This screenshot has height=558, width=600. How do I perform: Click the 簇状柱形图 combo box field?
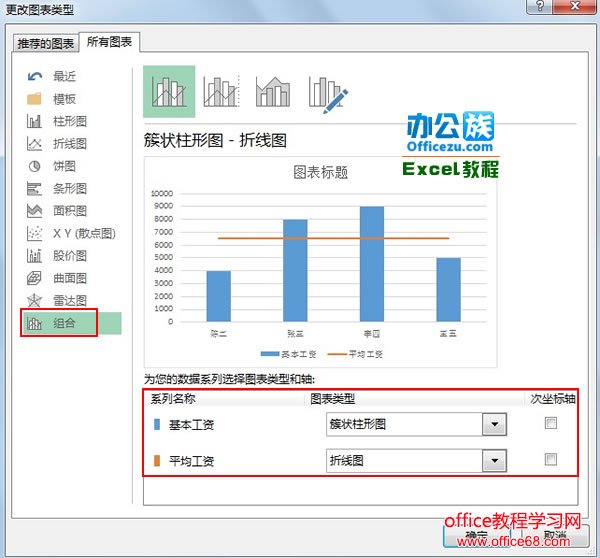coord(416,424)
